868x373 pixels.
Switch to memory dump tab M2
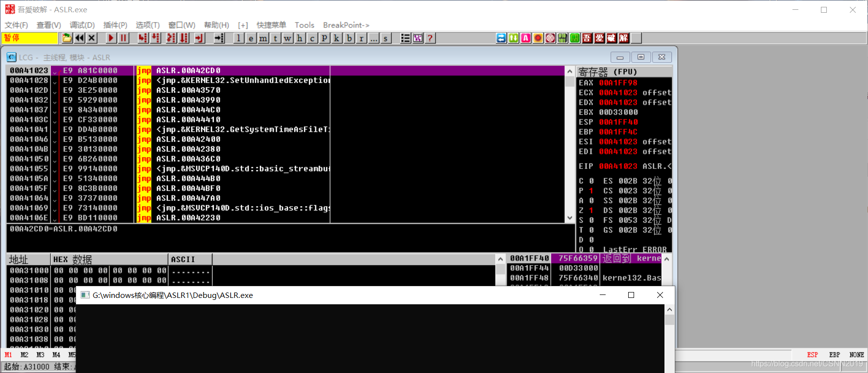pyautogui.click(x=25, y=355)
